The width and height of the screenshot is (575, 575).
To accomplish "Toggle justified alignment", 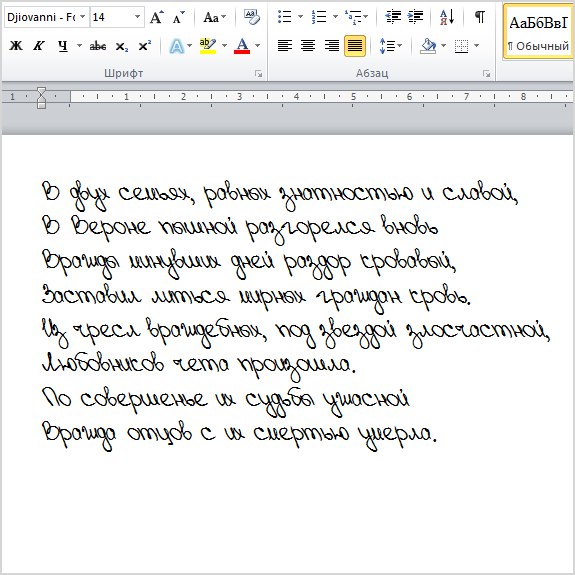I will 355,46.
